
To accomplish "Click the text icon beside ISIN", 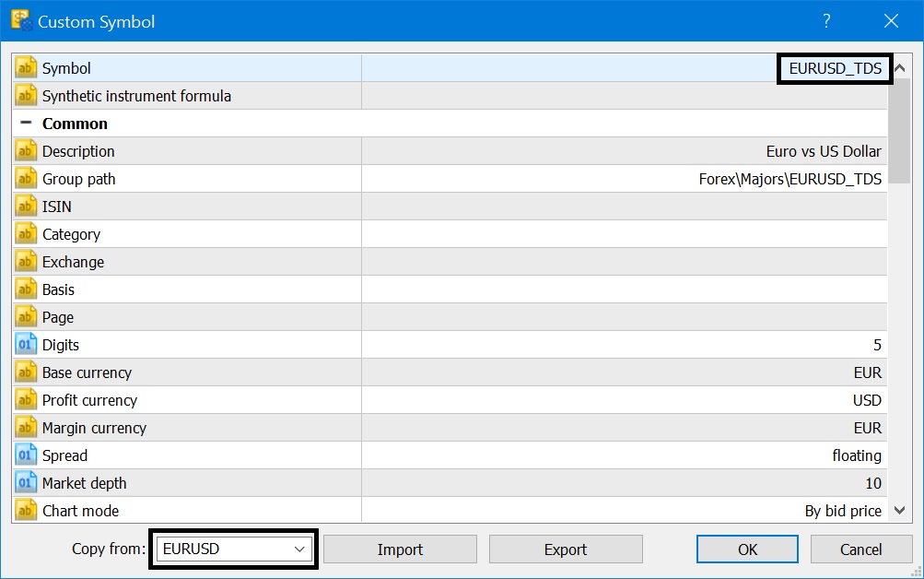I will 27,207.
